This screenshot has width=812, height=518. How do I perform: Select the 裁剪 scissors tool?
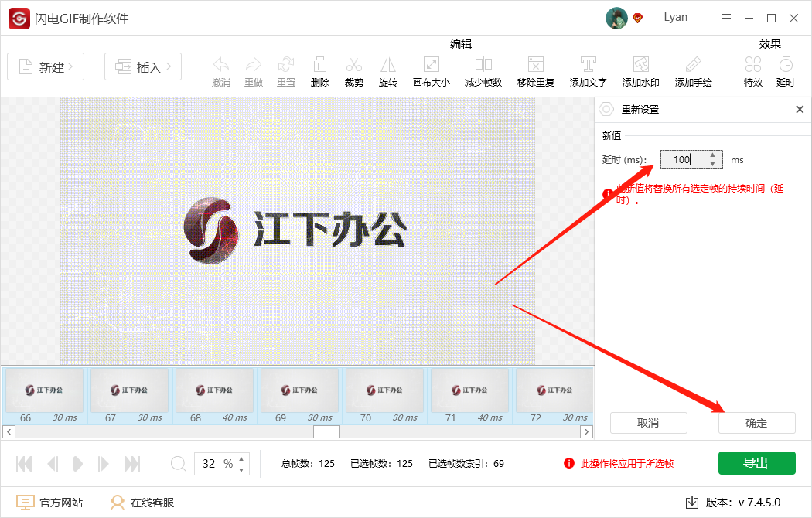pos(354,65)
